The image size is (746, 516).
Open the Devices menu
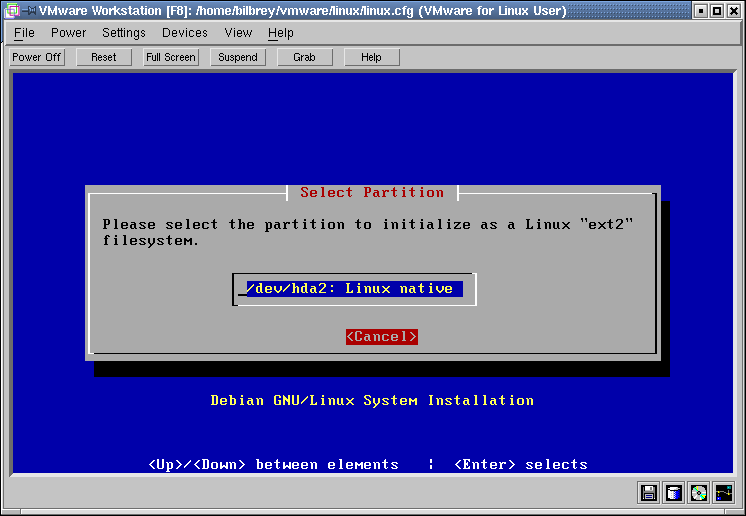click(185, 33)
